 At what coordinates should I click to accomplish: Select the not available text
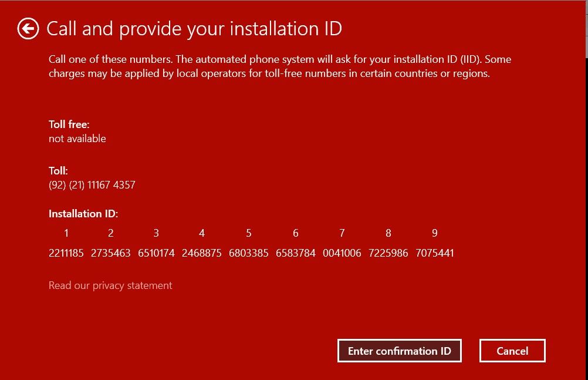[x=77, y=139]
